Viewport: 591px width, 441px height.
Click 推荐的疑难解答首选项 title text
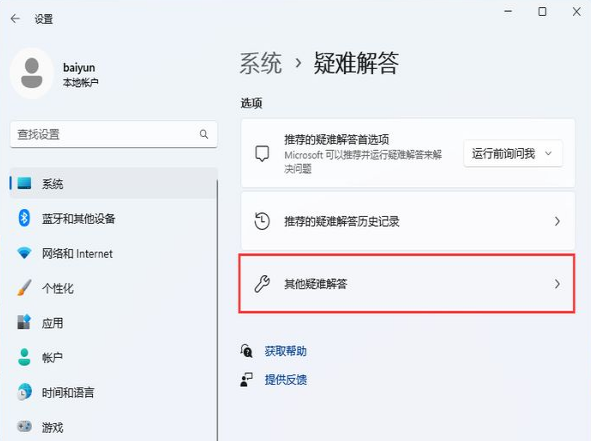click(337, 140)
